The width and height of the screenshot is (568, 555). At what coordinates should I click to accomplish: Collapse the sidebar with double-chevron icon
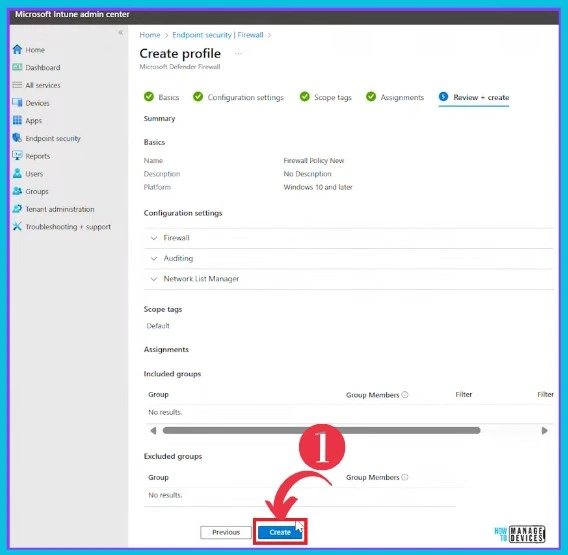tap(120, 33)
